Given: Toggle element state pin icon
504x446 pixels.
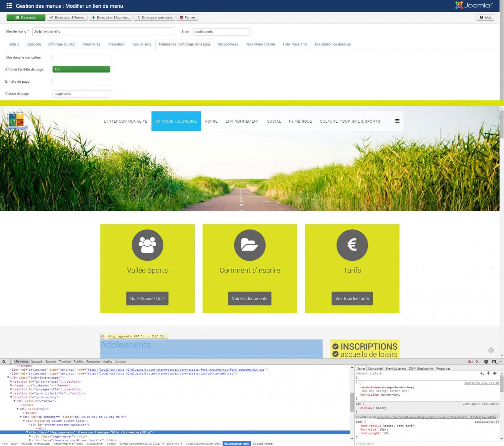Looking at the screenshot, I should click(x=488, y=373).
